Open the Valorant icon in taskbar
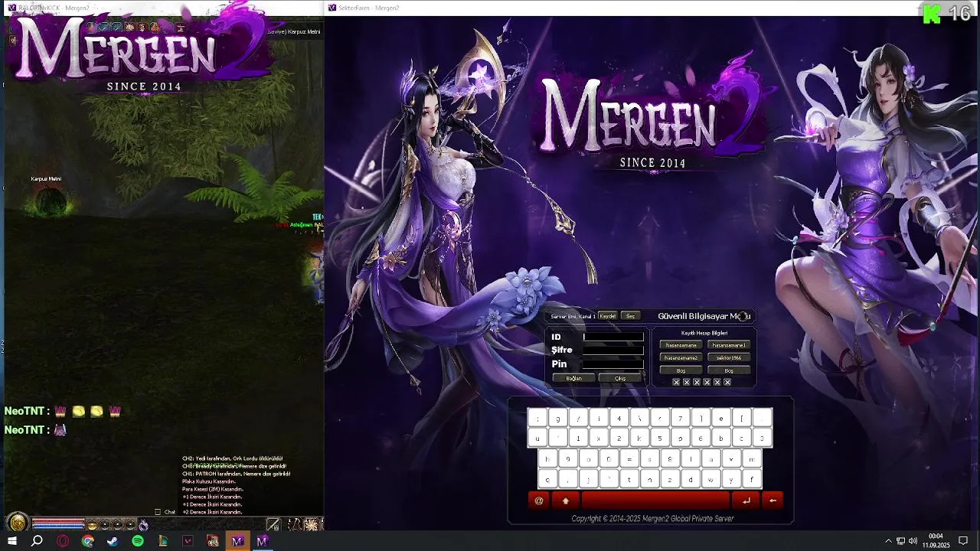Image resolution: width=980 pixels, height=551 pixels. click(188, 541)
